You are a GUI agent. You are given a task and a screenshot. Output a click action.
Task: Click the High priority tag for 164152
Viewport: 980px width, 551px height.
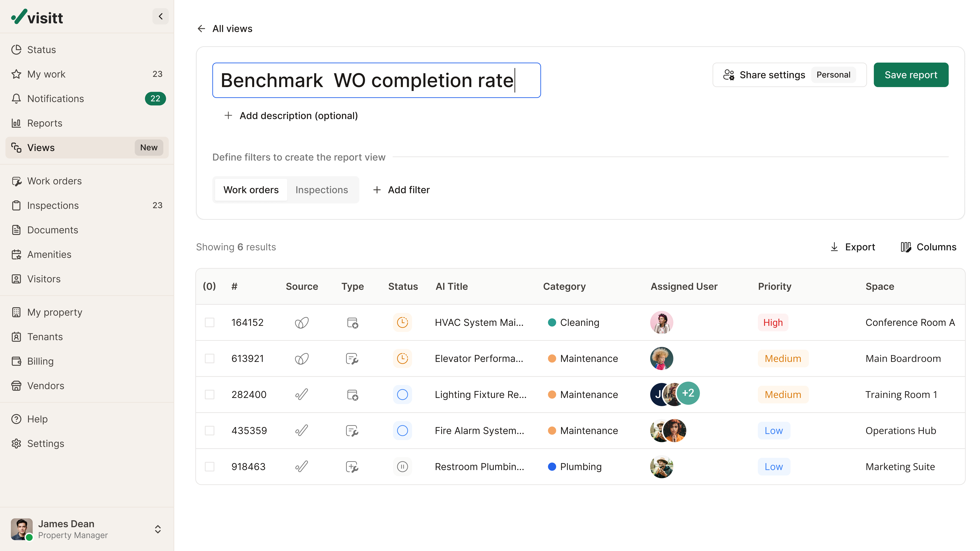click(x=773, y=322)
